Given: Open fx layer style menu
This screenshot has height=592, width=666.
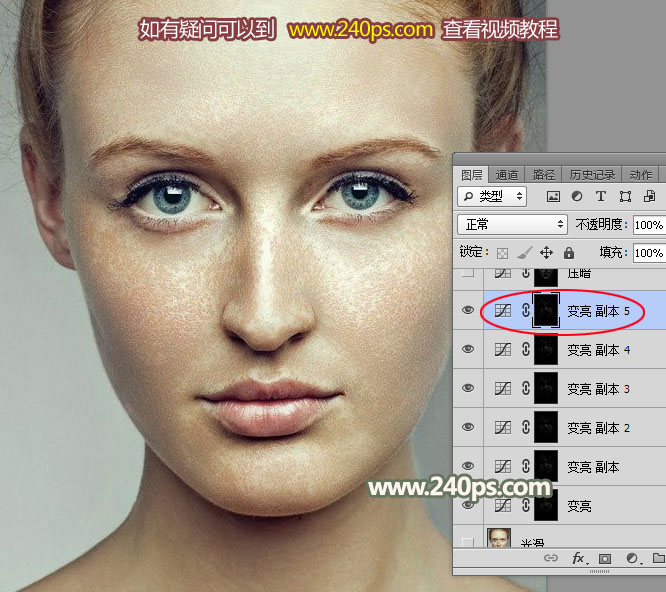Looking at the screenshot, I should [580, 558].
